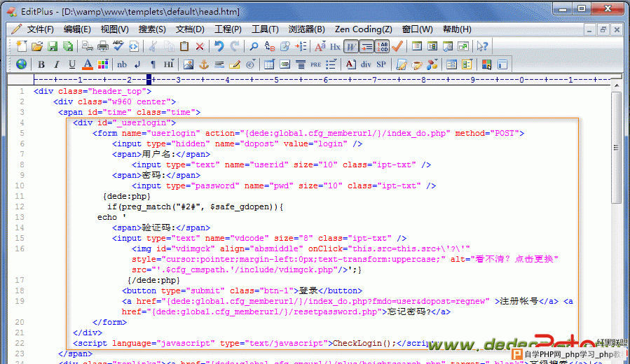
Task: Open 搜索(S) menu
Action: tap(152, 29)
